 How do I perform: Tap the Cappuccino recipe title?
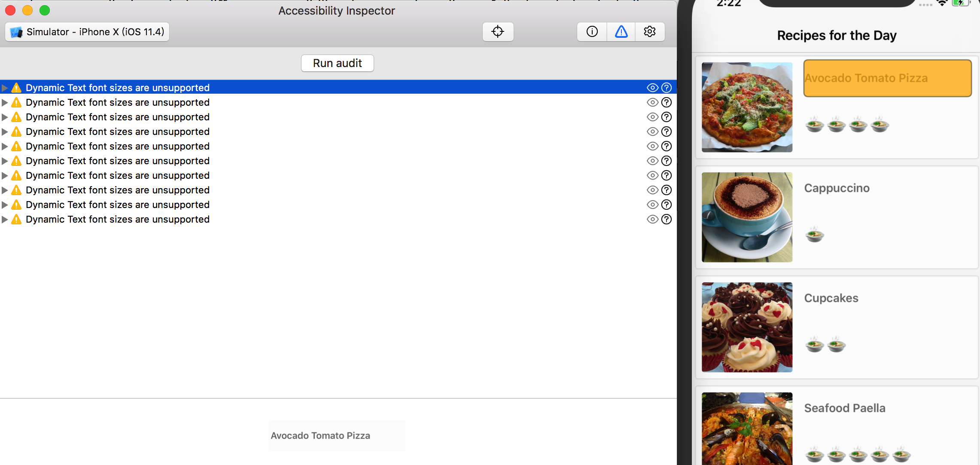tap(837, 188)
